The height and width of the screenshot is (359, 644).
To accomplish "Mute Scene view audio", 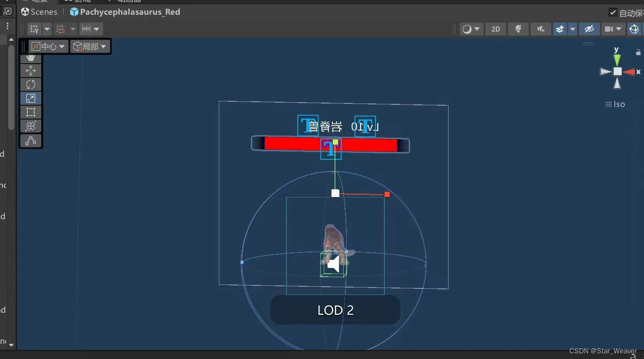I will (541, 29).
